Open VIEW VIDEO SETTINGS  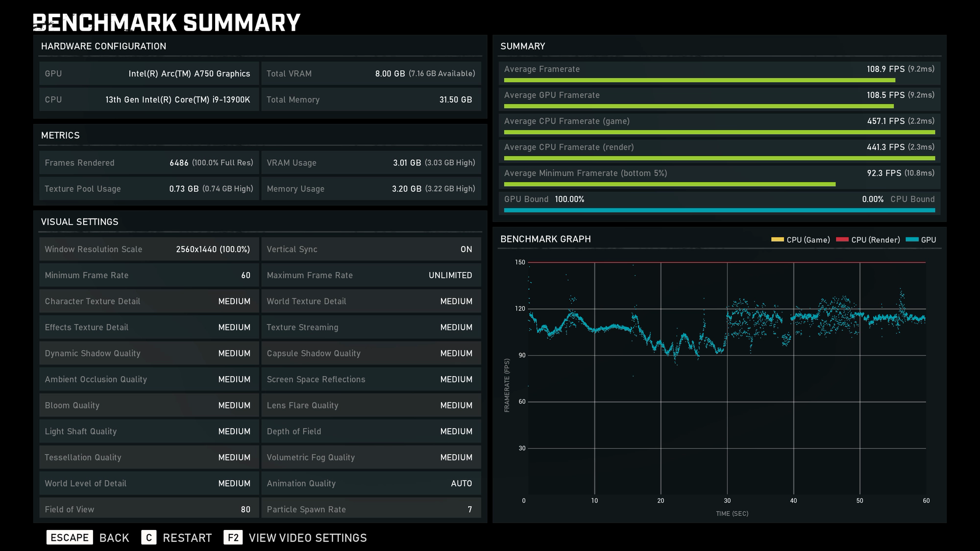307,538
